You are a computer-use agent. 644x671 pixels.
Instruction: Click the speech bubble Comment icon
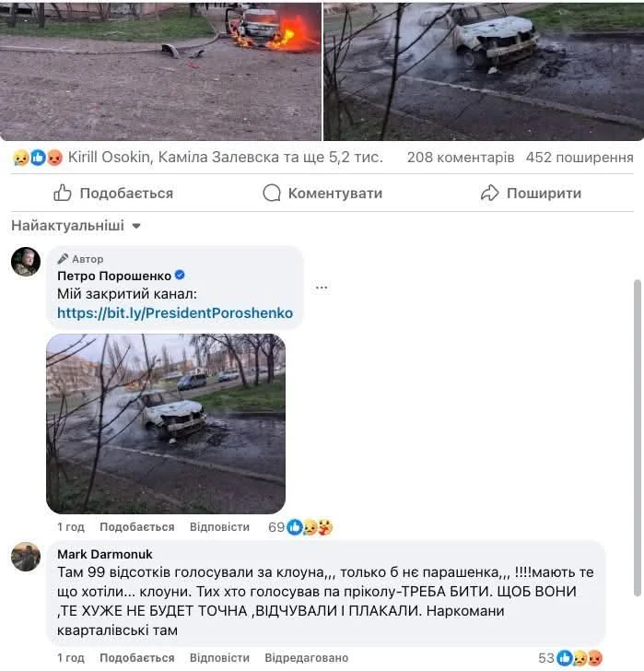[272, 193]
